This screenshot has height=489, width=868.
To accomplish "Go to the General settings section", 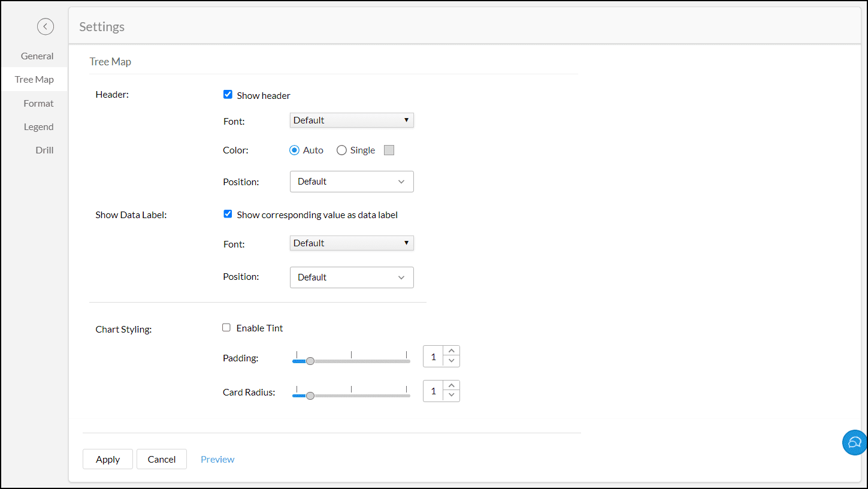I will click(x=37, y=56).
